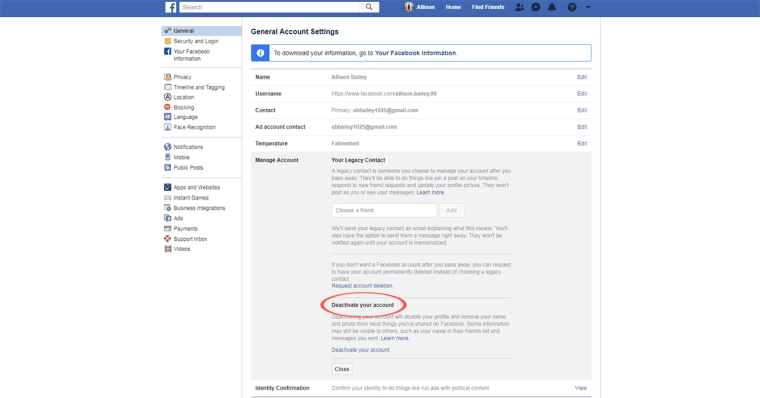Open the Messenger icon
Viewport: 760px width, 398px height.
[536, 7]
